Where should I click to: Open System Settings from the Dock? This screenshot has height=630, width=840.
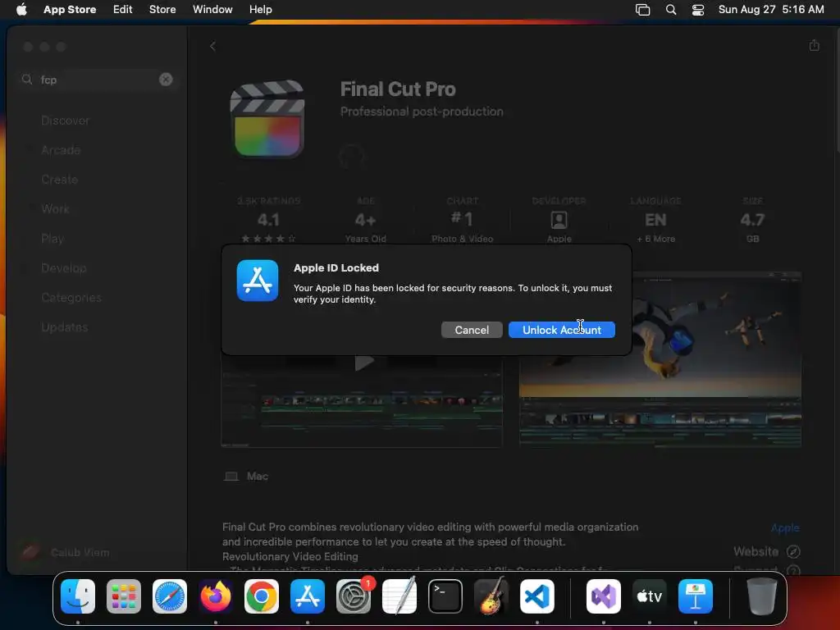click(354, 596)
